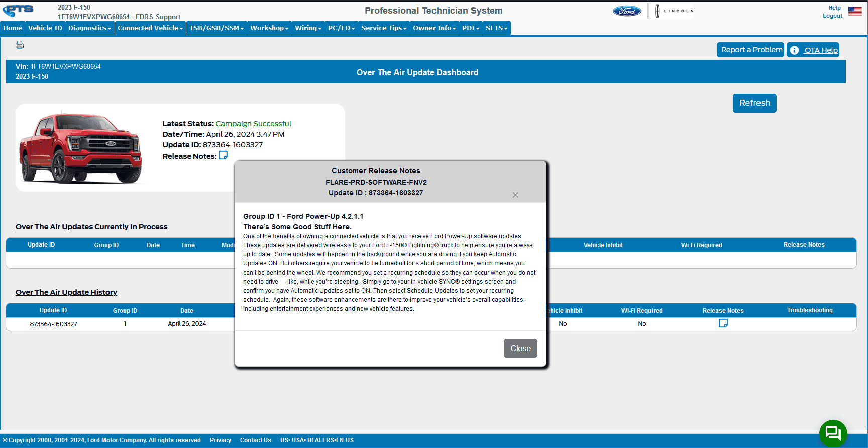Click the Time header in process table
The width and height of the screenshot is (868, 448).
coord(188,245)
